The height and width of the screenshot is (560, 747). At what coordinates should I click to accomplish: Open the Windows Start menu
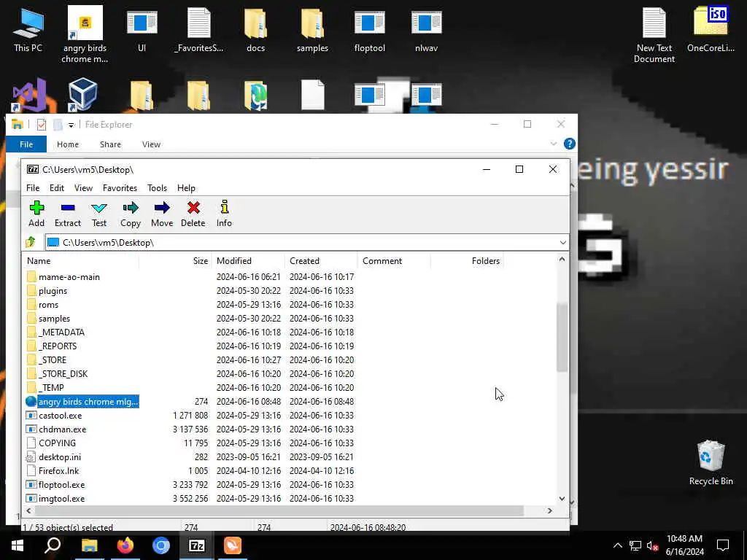tap(18, 545)
